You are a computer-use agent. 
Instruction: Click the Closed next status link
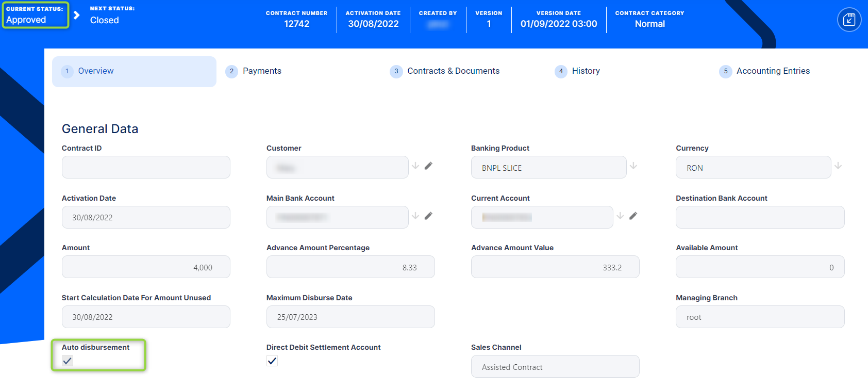click(105, 20)
